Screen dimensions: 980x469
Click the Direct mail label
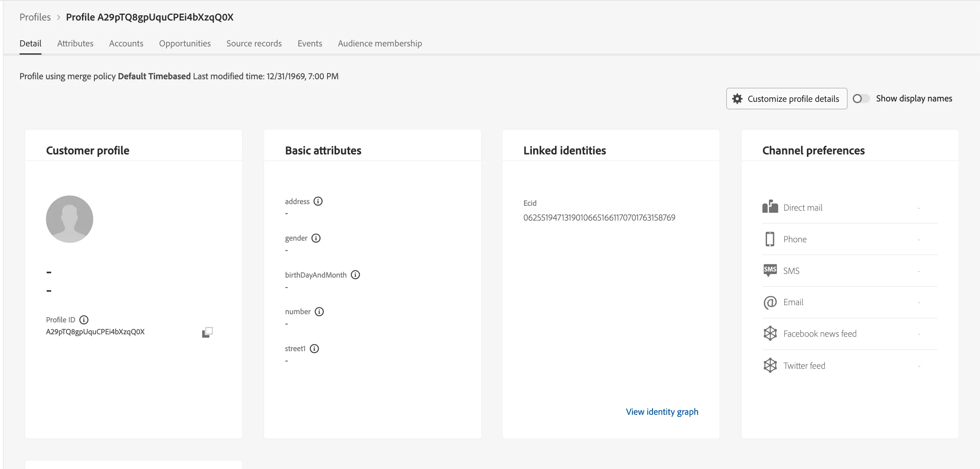[x=803, y=208]
